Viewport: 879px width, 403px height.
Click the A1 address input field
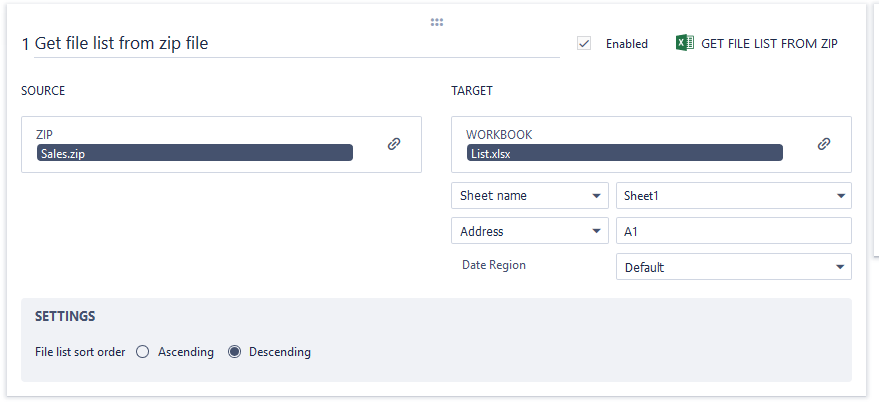(x=733, y=231)
